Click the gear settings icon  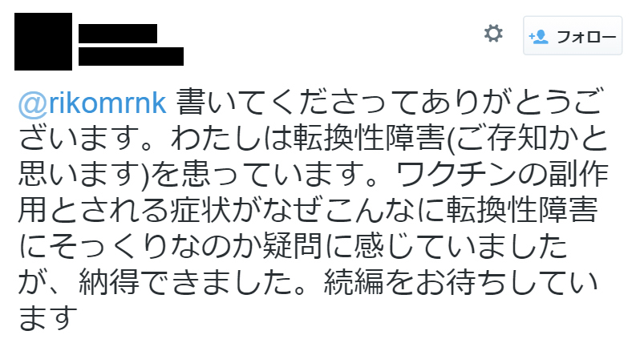tap(493, 34)
